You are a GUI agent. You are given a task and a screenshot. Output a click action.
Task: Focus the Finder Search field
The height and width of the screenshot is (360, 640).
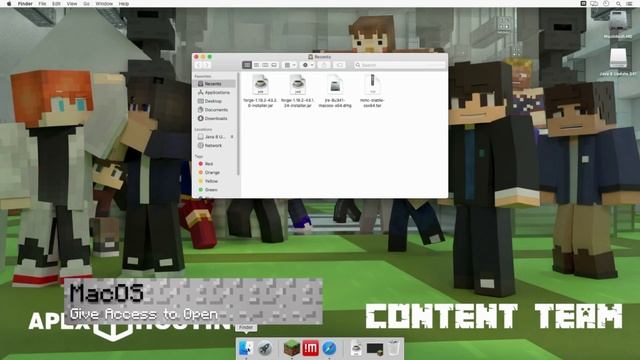pyautogui.click(x=400, y=65)
